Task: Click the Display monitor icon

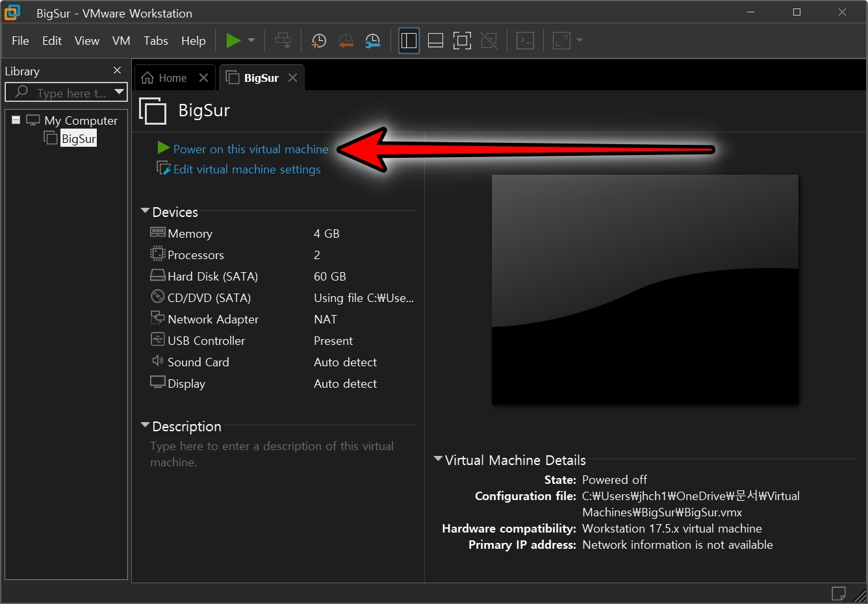Action: click(x=158, y=382)
